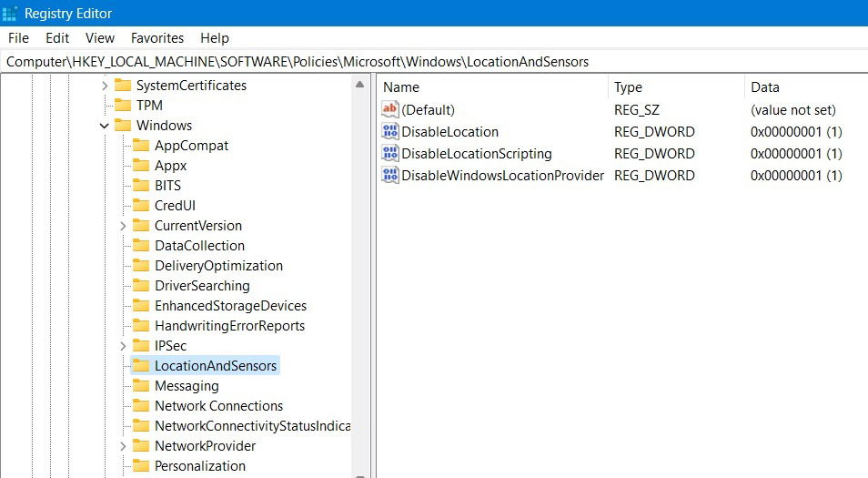The image size is (868, 478).
Task: Select the DisableLocationScripting DWORD icon
Action: [389, 153]
